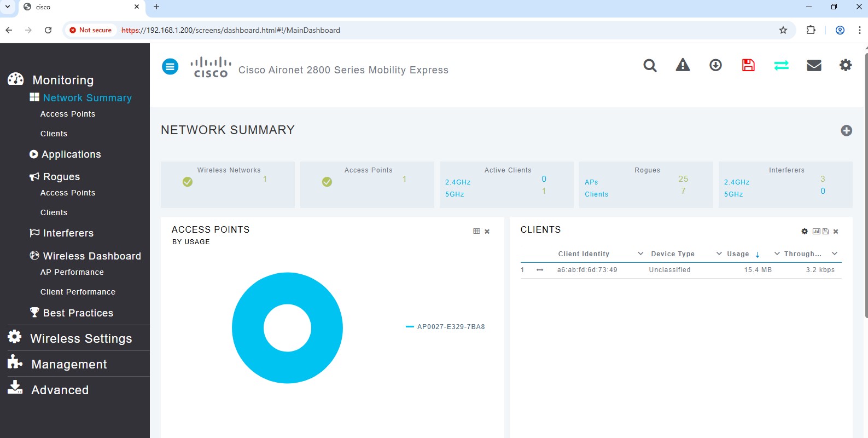This screenshot has width=868, height=438.
Task: Toggle sidebar with the blue hamburger button
Action: 170,67
